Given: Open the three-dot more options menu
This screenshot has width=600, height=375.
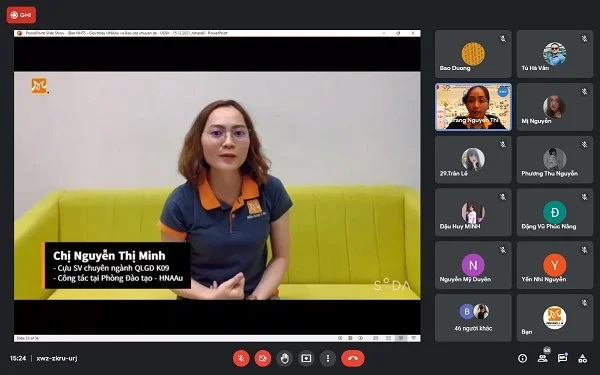Looking at the screenshot, I should point(328,359).
